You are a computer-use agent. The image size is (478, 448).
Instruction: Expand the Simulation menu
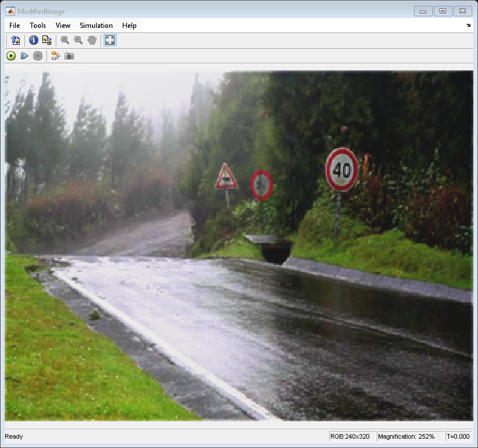tap(96, 26)
